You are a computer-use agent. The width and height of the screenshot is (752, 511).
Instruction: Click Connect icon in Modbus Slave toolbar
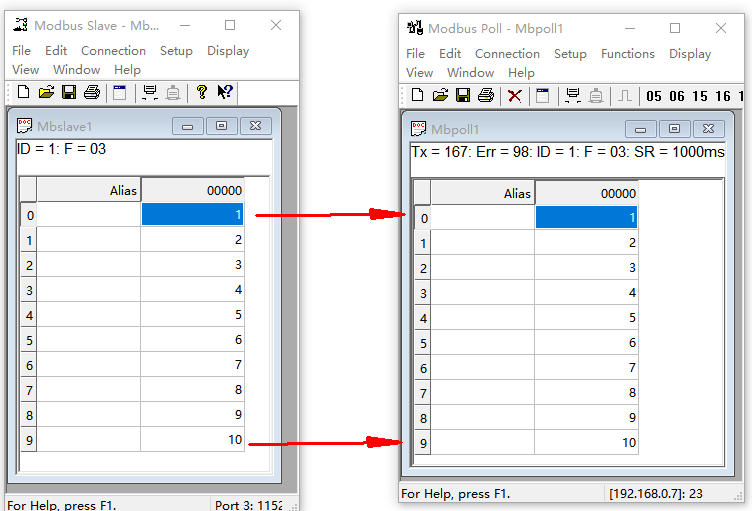[150, 92]
